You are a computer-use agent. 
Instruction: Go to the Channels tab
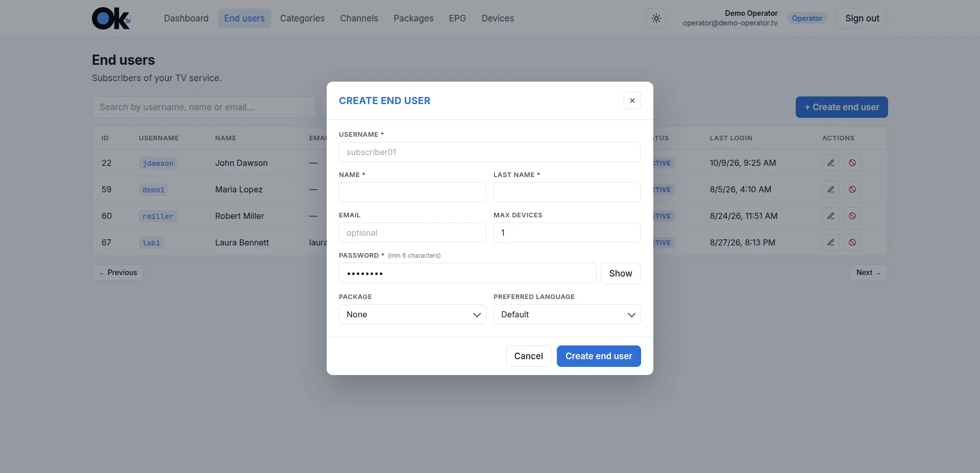pos(359,18)
